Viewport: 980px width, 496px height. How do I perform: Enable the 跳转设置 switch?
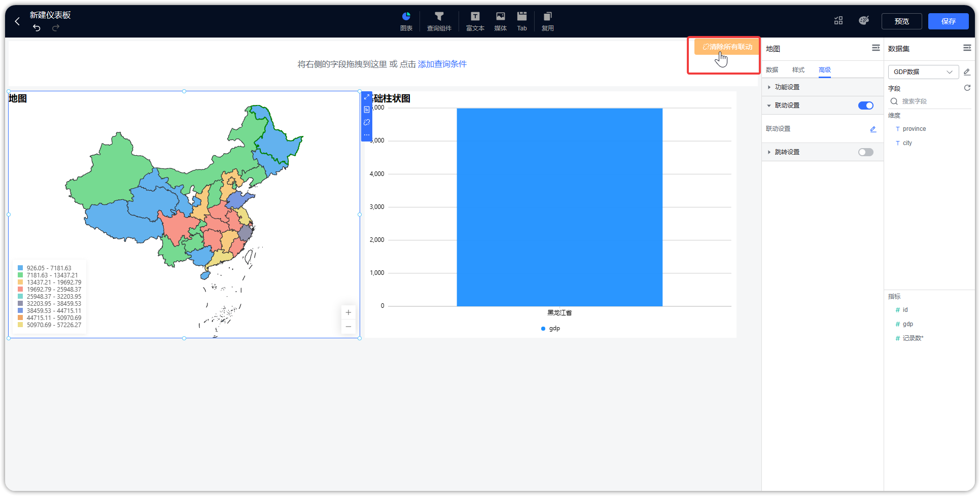866,152
